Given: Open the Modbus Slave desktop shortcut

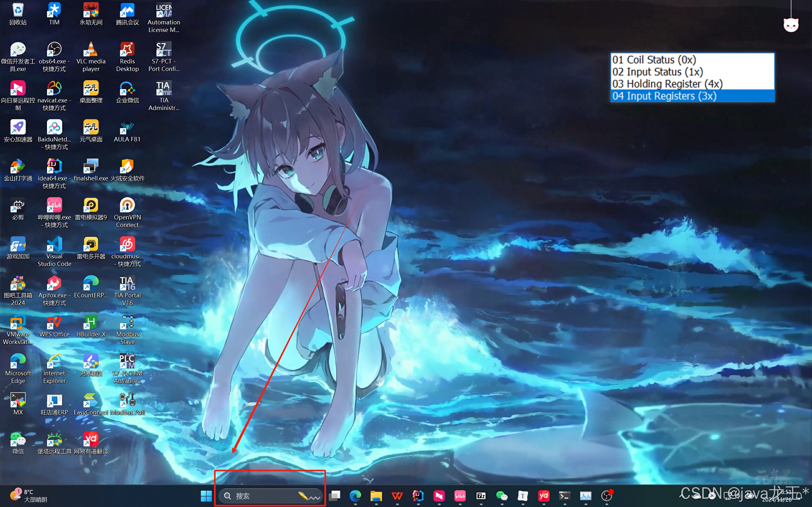Looking at the screenshot, I should 127,322.
